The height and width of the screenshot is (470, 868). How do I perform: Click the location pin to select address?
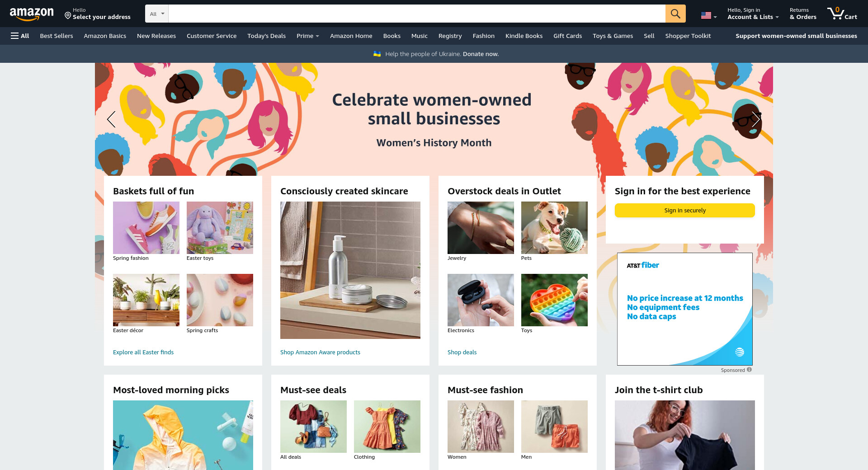(x=68, y=16)
